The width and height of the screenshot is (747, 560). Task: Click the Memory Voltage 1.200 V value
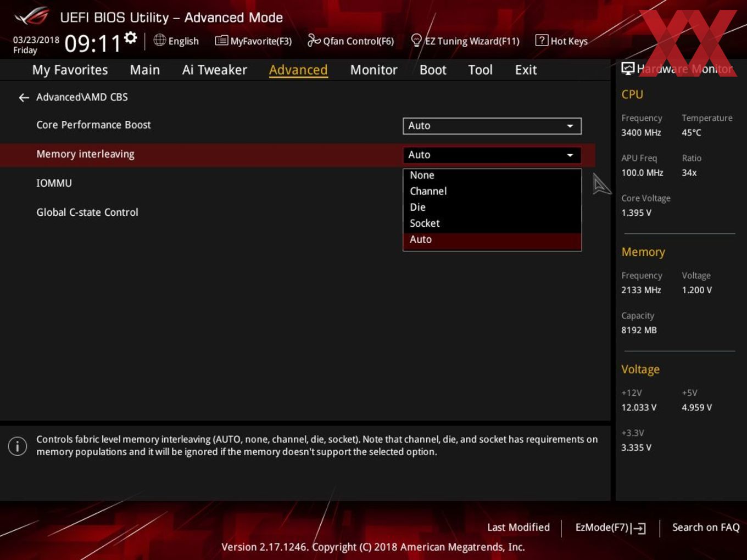point(696,290)
